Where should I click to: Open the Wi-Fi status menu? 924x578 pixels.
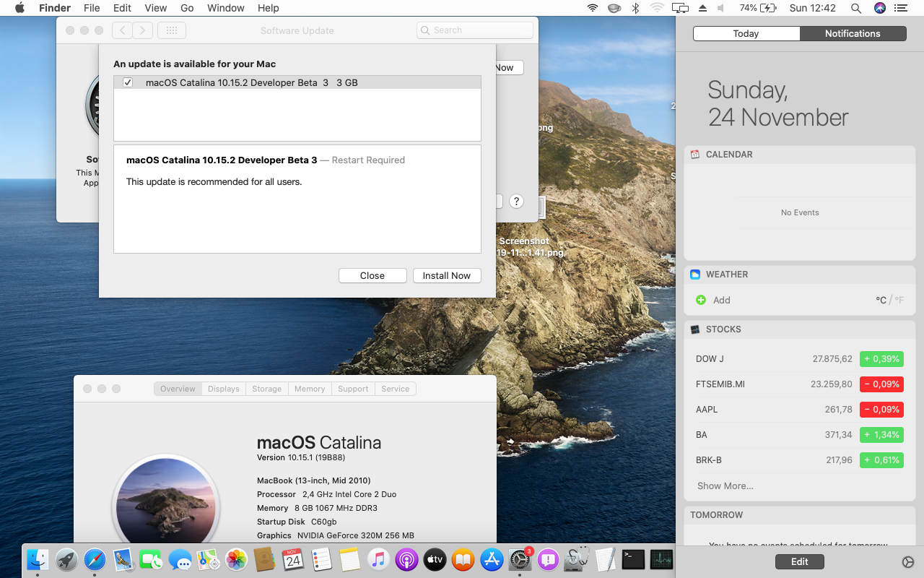[593, 8]
